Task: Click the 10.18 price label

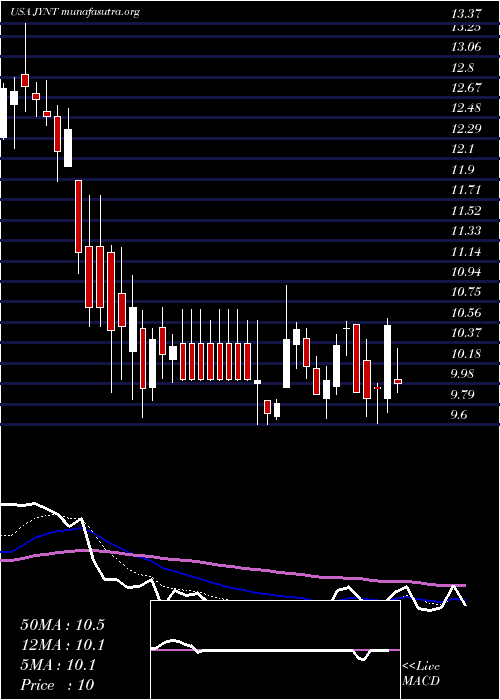Action: (x=466, y=354)
